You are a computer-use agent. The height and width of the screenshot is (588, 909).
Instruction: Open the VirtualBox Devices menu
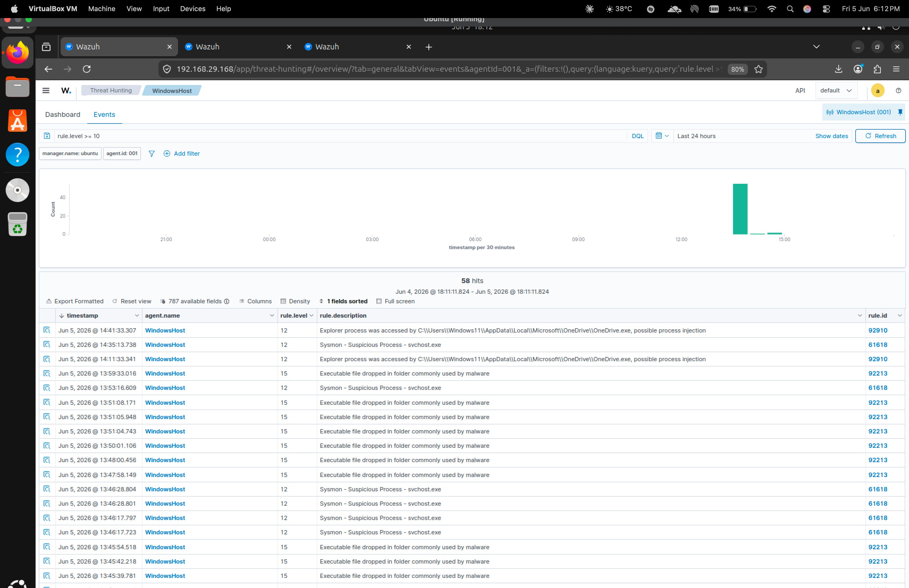click(x=192, y=8)
